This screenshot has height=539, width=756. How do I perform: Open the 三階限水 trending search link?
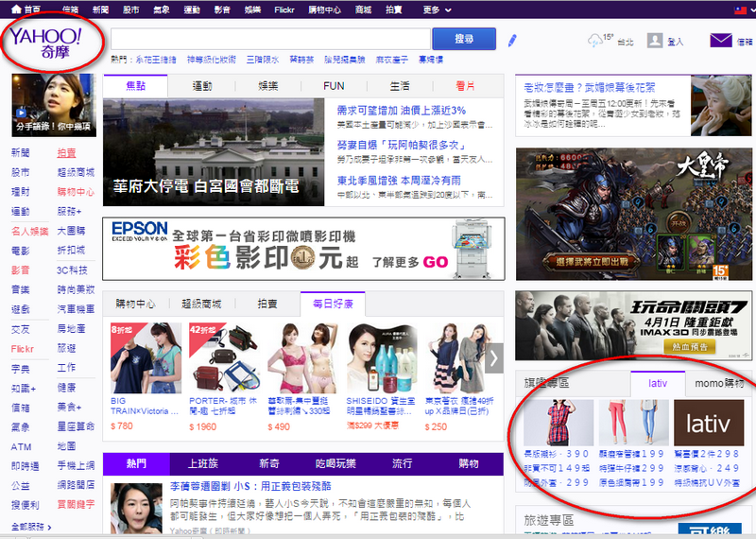pyautogui.click(x=263, y=60)
